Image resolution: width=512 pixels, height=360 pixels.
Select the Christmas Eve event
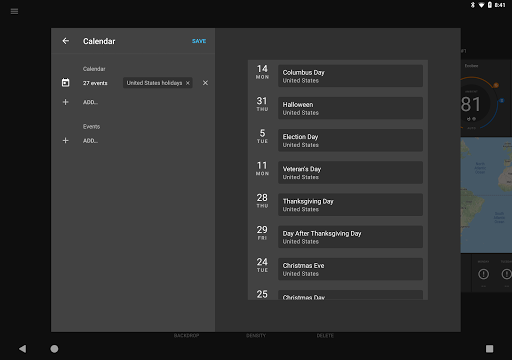pos(350,269)
